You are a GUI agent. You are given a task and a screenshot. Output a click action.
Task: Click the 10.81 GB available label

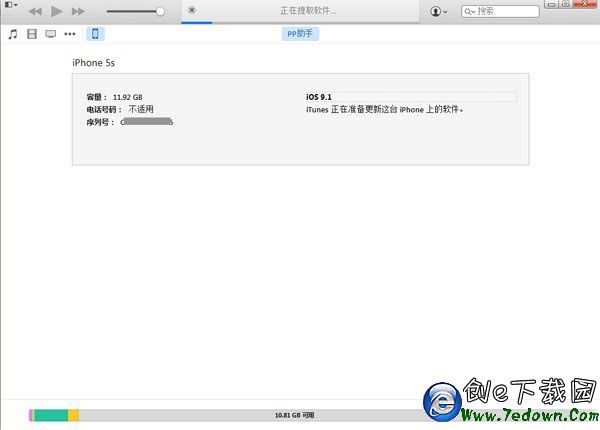click(x=295, y=415)
